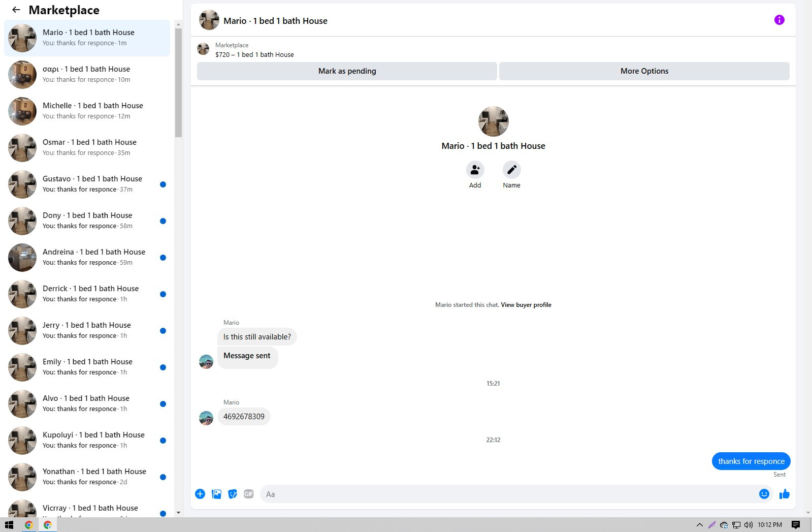Open the Mario conversation in the list
The image size is (812, 532).
point(87,38)
